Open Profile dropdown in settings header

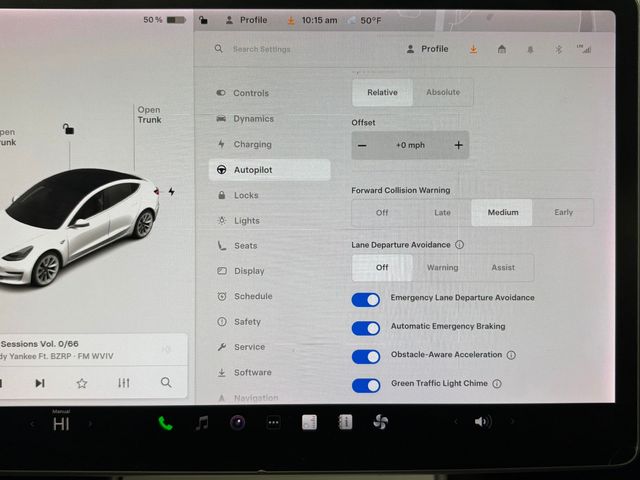click(427, 49)
